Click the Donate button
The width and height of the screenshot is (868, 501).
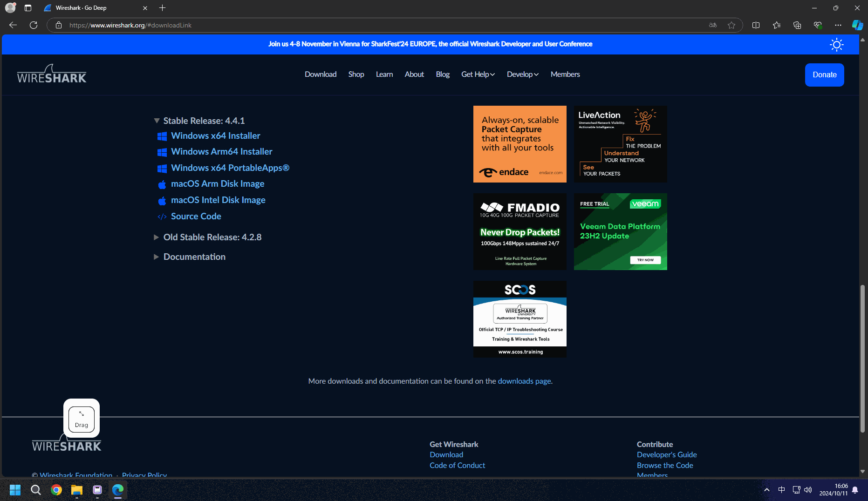[x=825, y=74]
